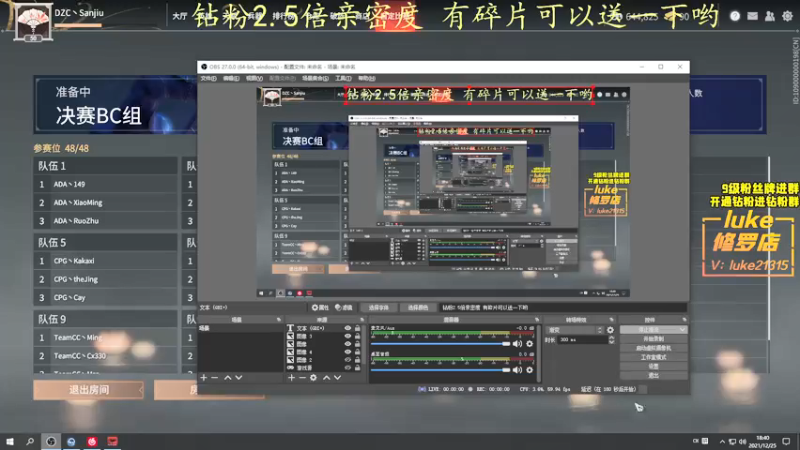Open the 渐变 transition type dropdown

click(x=574, y=330)
